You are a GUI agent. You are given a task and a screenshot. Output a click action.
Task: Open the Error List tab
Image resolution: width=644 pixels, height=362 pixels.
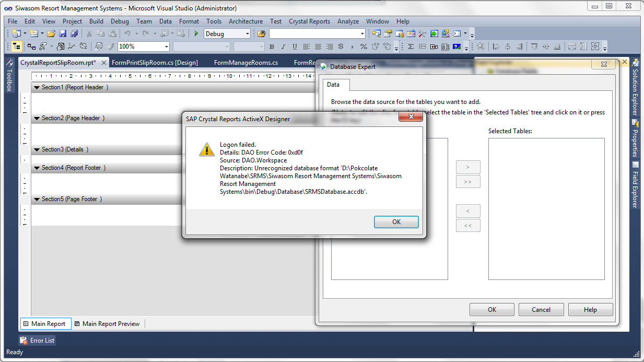[x=37, y=341]
